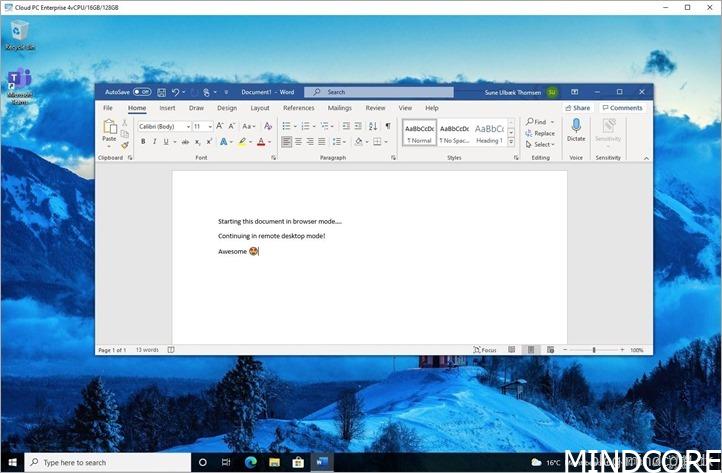This screenshot has width=722, height=473.
Task: Click the Paste icon in Clipboard group
Action: click(x=108, y=129)
